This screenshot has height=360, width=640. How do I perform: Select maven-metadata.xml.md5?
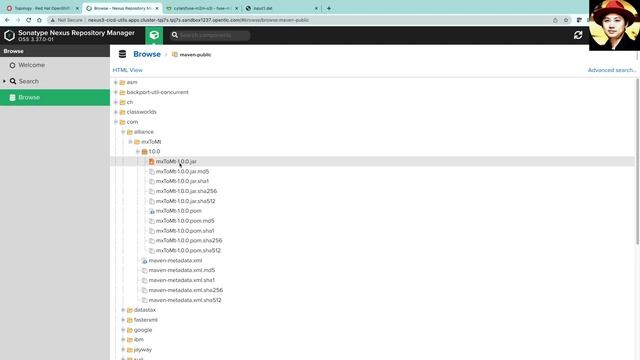[182, 270]
